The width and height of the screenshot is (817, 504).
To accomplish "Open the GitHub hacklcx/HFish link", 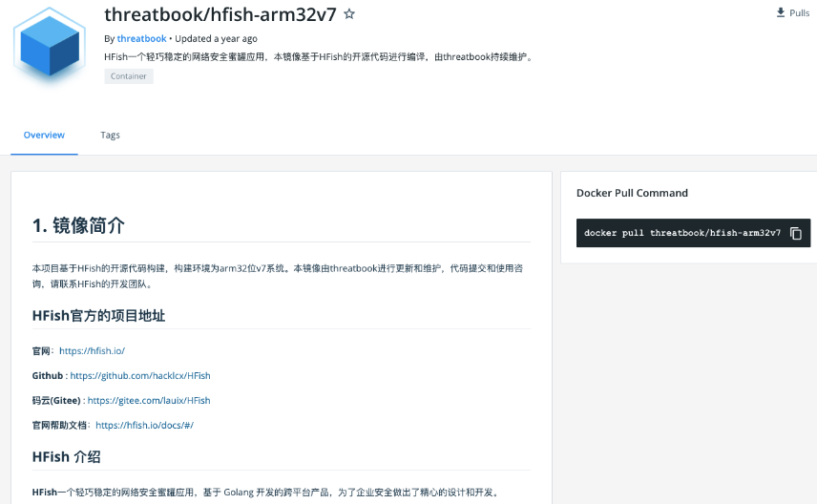I will (x=140, y=376).
